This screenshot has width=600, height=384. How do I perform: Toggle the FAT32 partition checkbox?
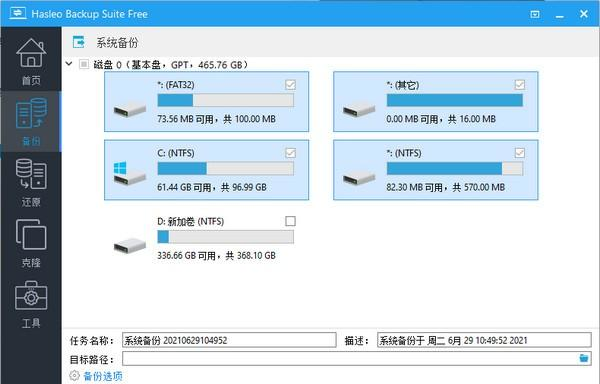290,85
